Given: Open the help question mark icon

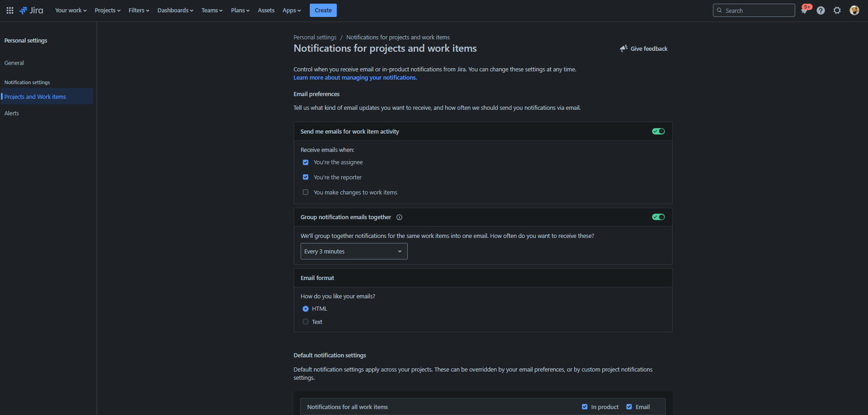Looking at the screenshot, I should click(821, 11).
